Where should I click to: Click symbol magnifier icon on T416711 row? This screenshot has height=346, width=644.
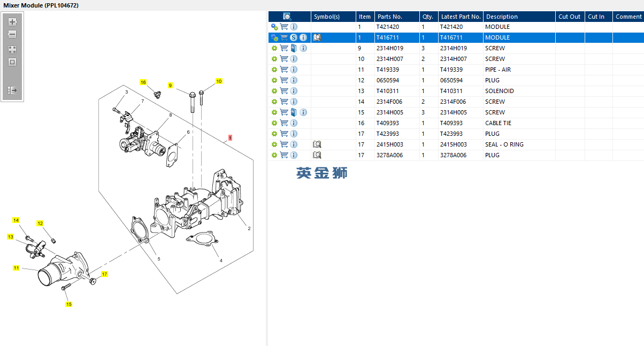click(x=317, y=37)
